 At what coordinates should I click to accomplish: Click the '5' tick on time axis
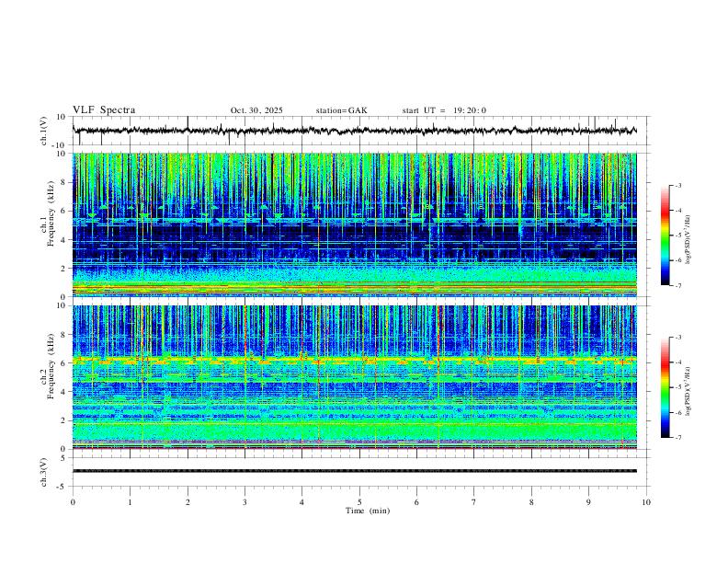click(x=359, y=502)
